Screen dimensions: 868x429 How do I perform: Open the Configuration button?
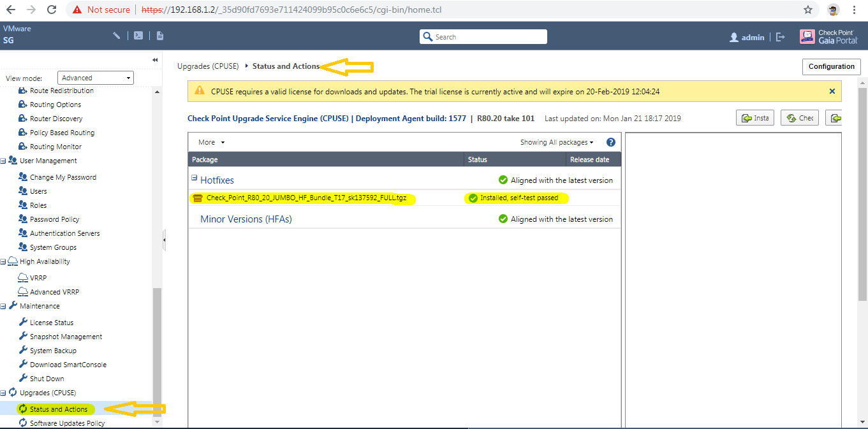pos(831,66)
